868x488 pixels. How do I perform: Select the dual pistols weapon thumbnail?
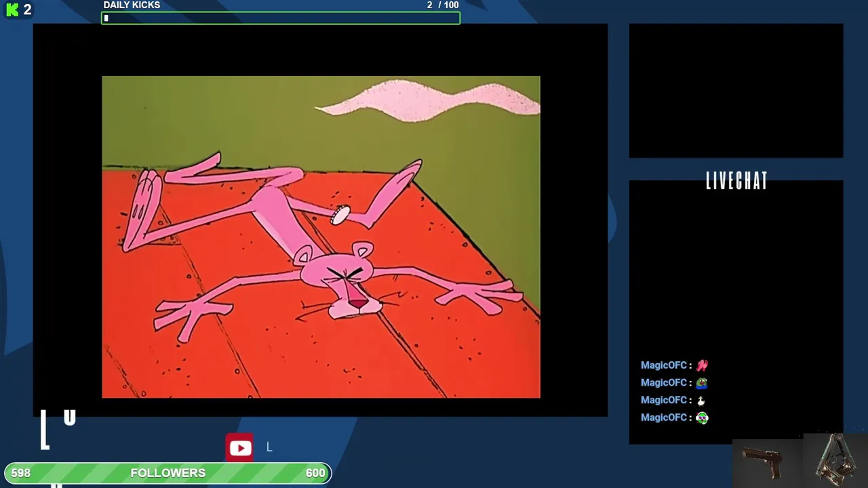[x=834, y=460]
